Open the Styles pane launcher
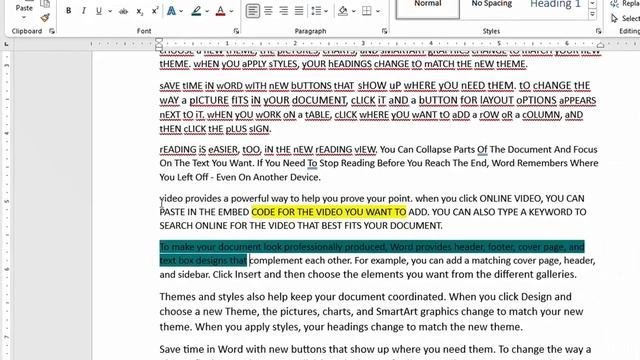Viewport: 640px width, 360px height. (598, 31)
